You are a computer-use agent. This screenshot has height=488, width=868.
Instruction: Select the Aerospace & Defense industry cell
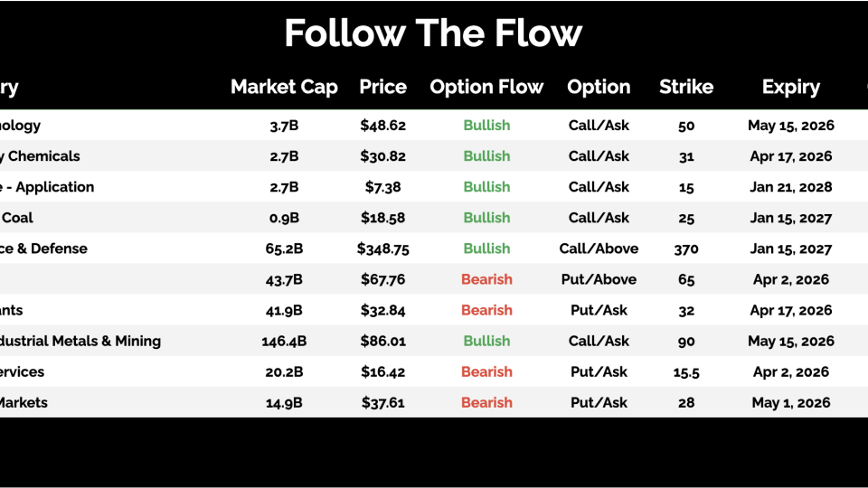45,249
